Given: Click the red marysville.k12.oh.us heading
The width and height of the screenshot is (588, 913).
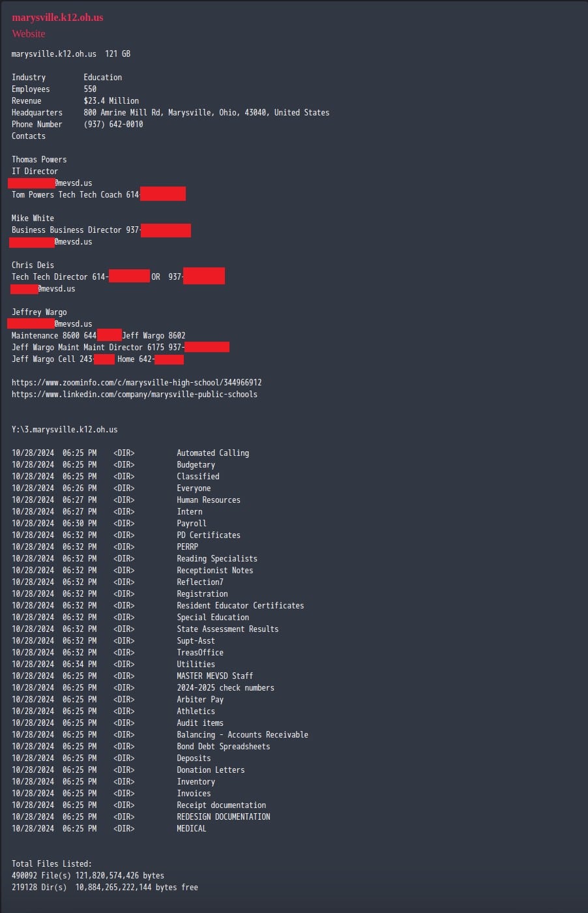Looking at the screenshot, I should [x=57, y=18].
